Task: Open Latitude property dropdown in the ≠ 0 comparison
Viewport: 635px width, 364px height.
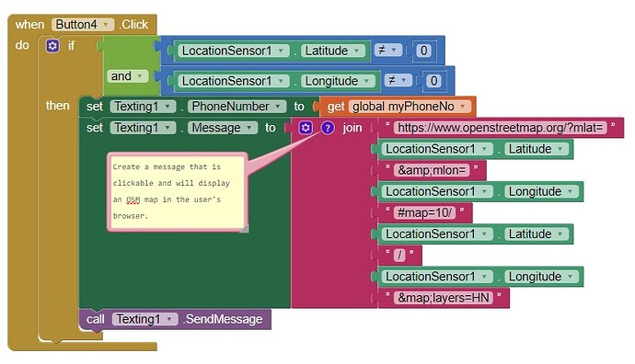Action: coord(333,51)
